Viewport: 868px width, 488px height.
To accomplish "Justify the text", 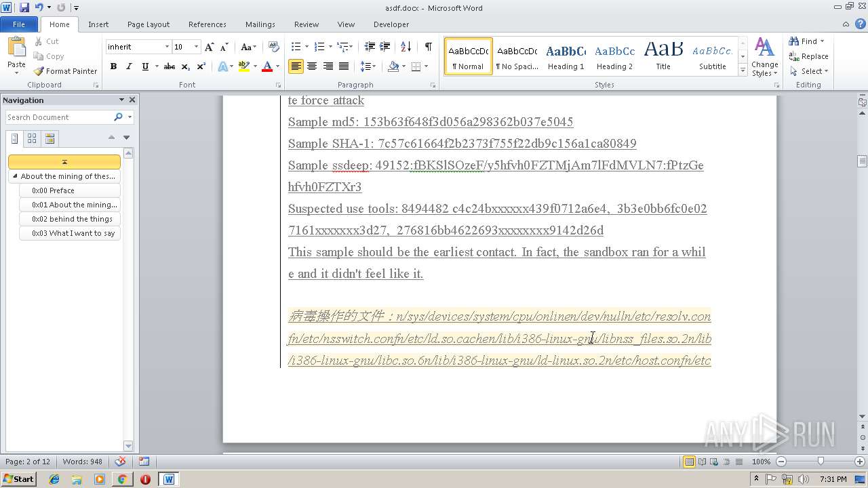I will click(x=344, y=66).
